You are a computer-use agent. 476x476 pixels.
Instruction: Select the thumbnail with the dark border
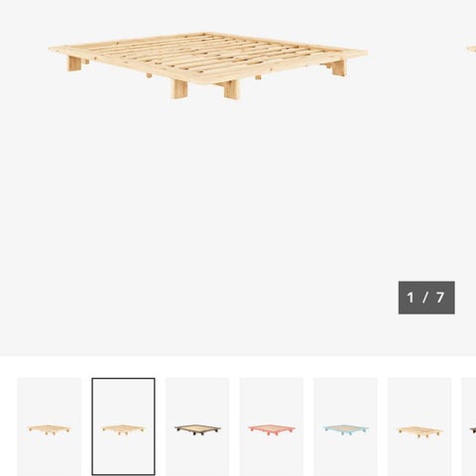[x=123, y=426]
